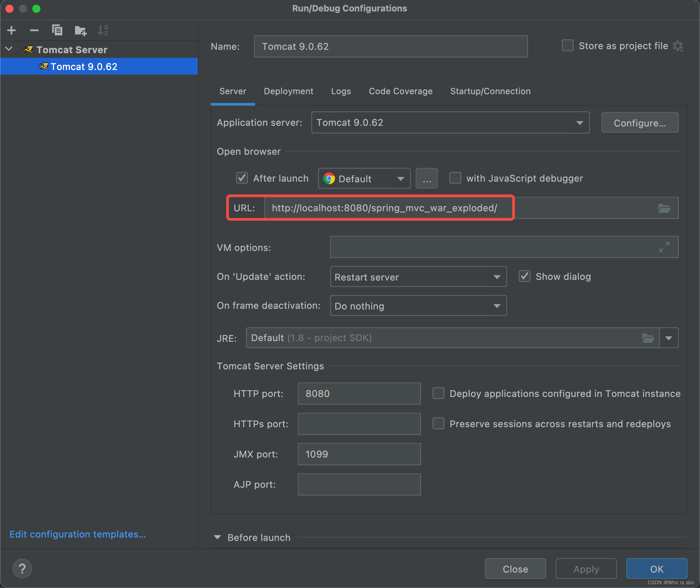Open the Startup/Connection tab
Image resolution: width=700 pixels, height=588 pixels.
[490, 91]
